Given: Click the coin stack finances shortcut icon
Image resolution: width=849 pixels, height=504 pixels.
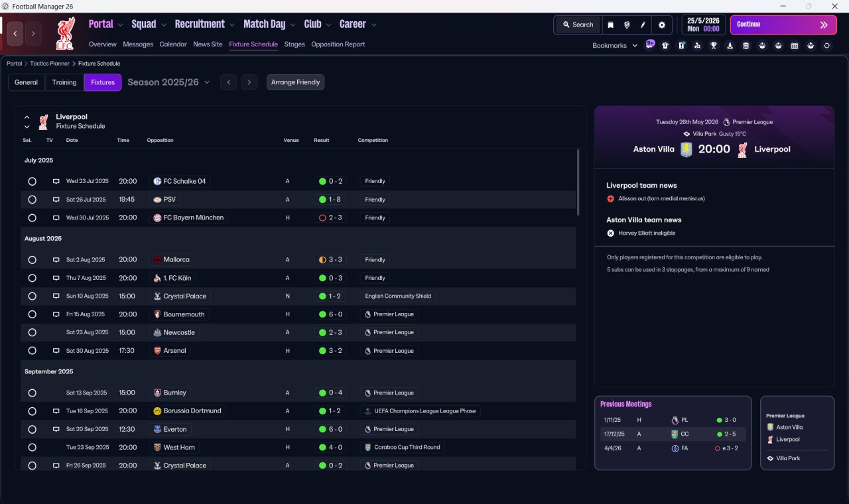Looking at the screenshot, I should tap(746, 46).
